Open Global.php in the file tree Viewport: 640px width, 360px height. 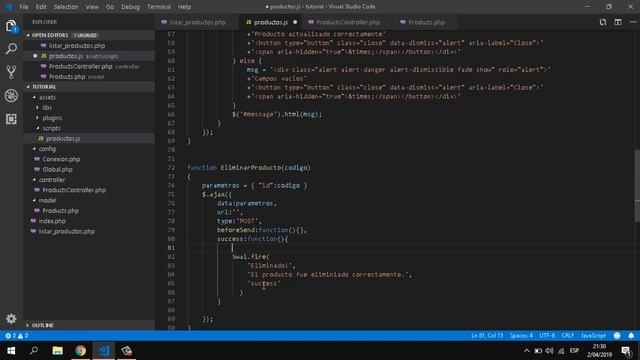coord(58,169)
